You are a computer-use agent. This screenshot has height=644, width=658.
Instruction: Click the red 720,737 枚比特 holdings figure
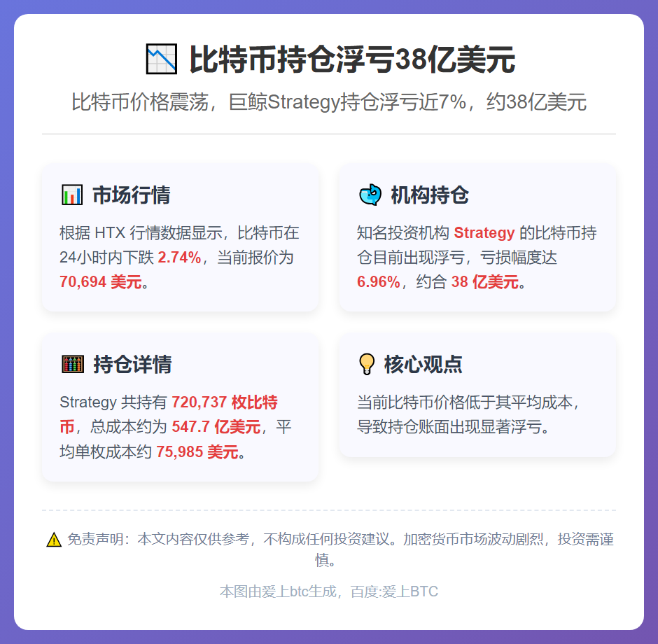point(225,402)
